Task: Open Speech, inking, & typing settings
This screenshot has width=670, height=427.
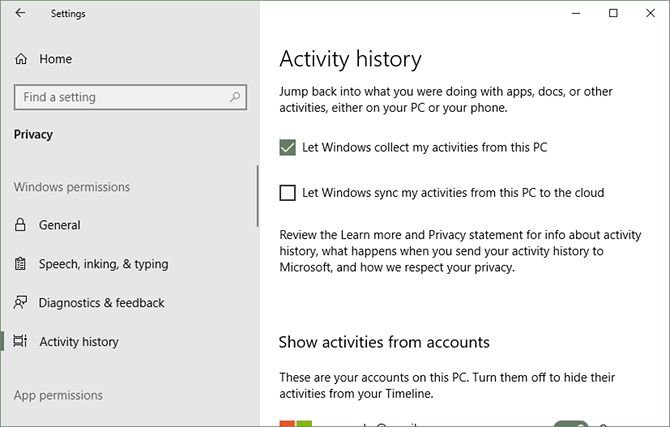Action: (103, 264)
